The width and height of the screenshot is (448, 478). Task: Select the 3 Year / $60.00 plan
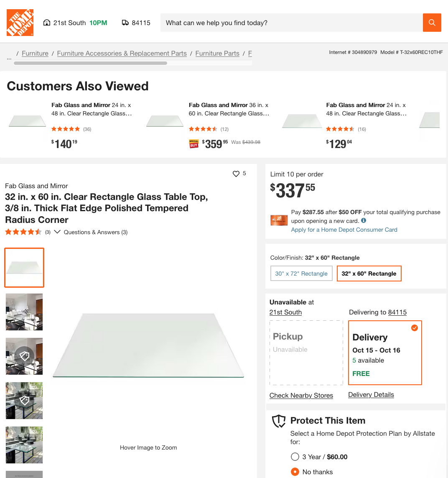tap(295, 457)
